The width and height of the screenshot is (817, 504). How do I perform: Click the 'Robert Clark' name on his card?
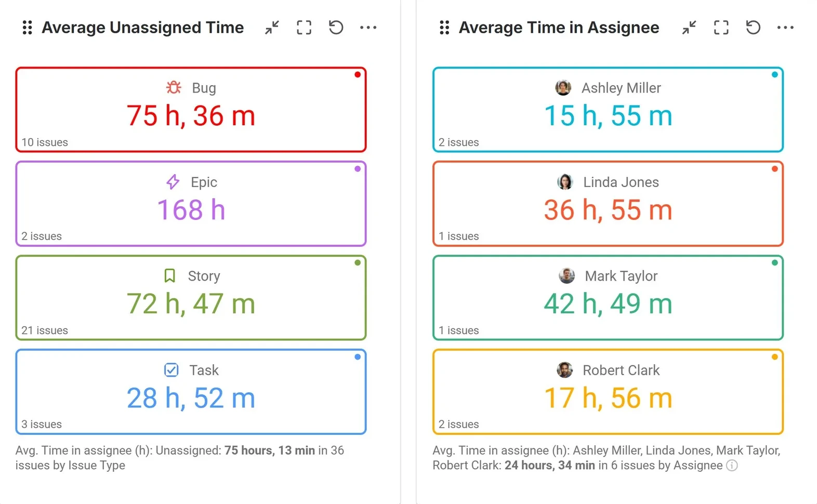point(621,370)
